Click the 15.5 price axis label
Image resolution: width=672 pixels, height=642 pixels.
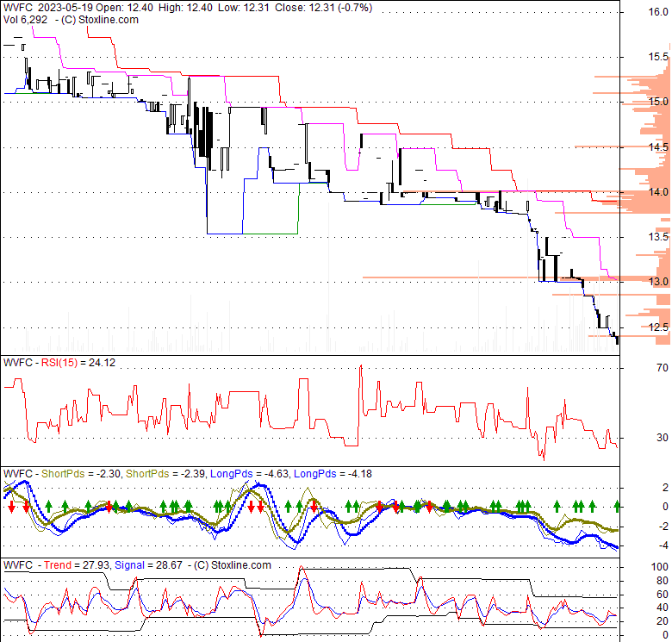[x=658, y=57]
